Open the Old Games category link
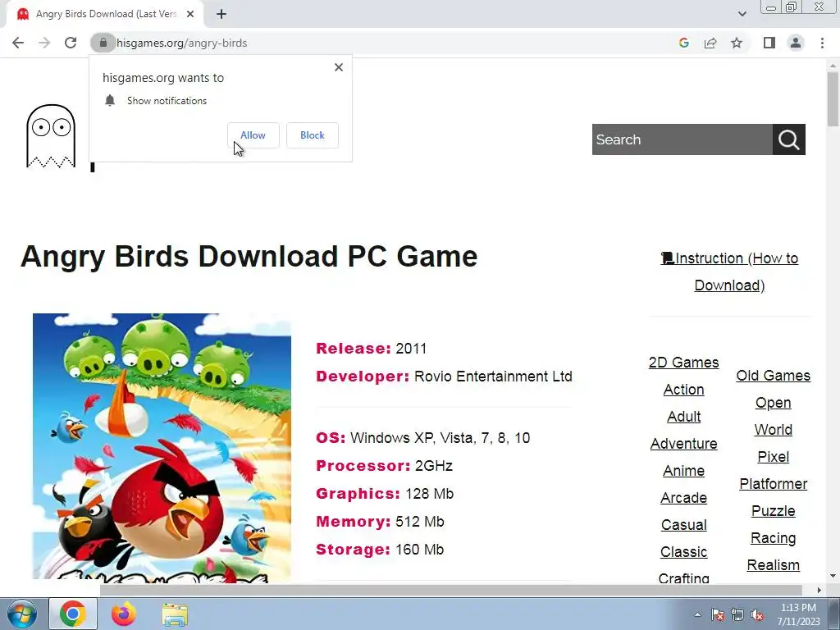This screenshot has width=840, height=630. pyautogui.click(x=773, y=376)
